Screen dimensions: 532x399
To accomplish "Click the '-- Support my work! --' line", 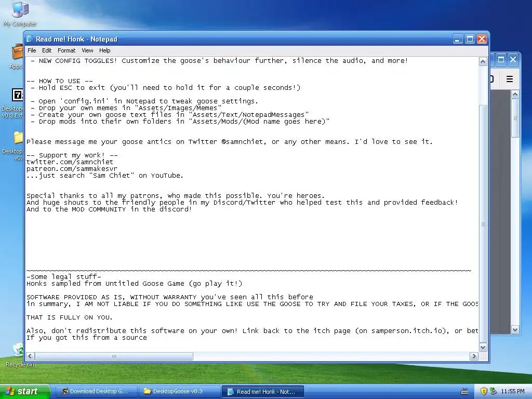I will [x=72, y=155].
